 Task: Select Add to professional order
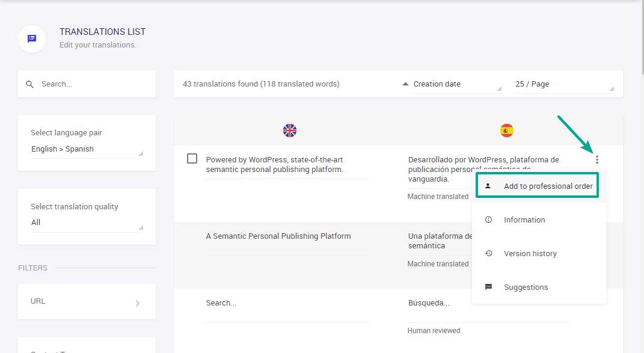click(x=548, y=186)
